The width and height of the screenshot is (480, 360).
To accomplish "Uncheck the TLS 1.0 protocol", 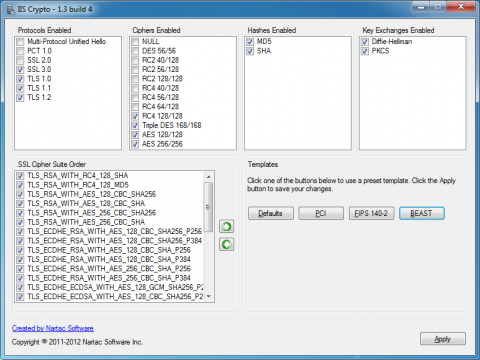I will point(21,79).
